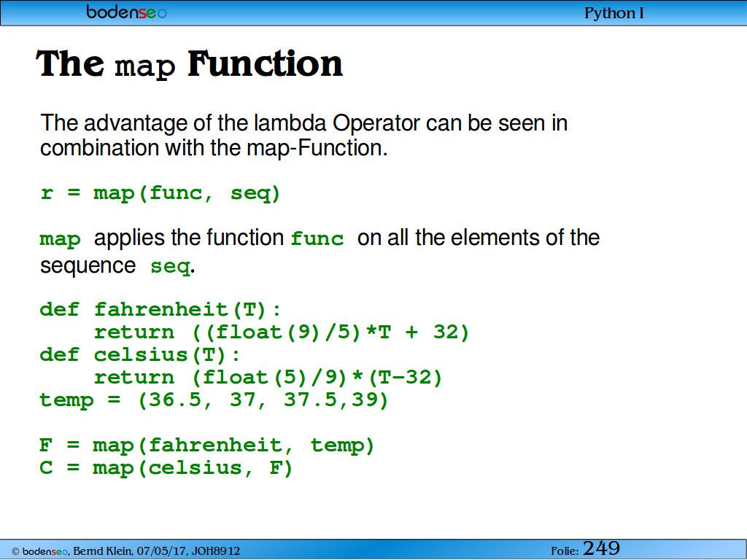Viewport: 747px width, 560px height.
Task: Click the "Python I" header title
Action: pyautogui.click(x=614, y=13)
